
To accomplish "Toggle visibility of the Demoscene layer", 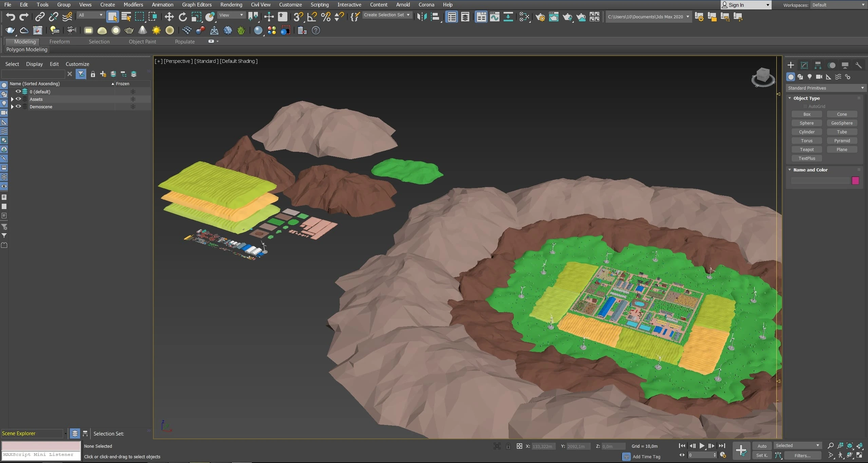I will click(x=18, y=107).
